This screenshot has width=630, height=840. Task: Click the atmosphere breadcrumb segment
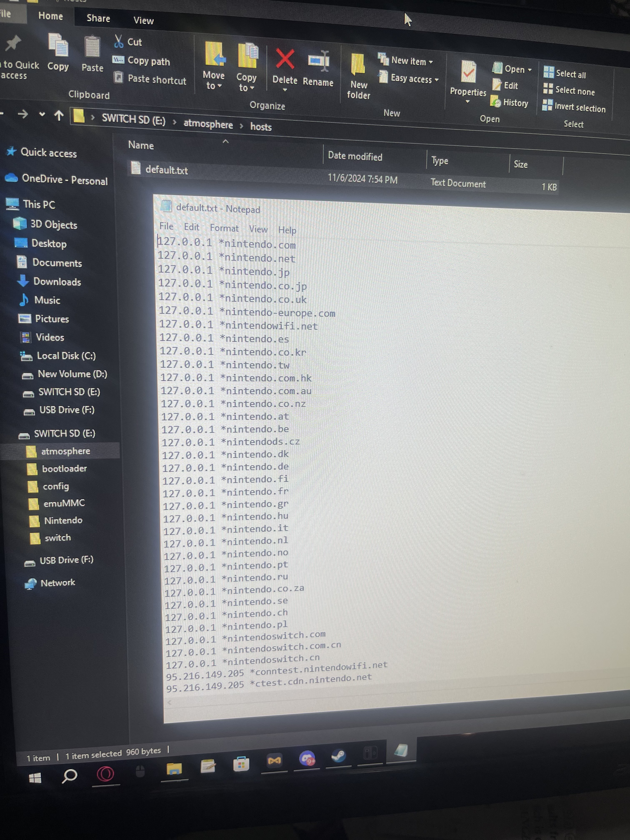208,124
